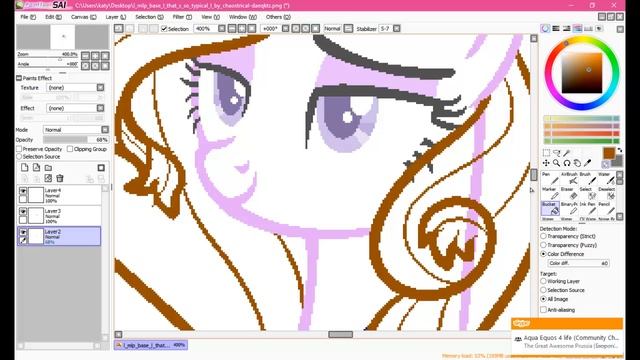Open the Window menu
This screenshot has width=640, height=360.
click(243, 17)
